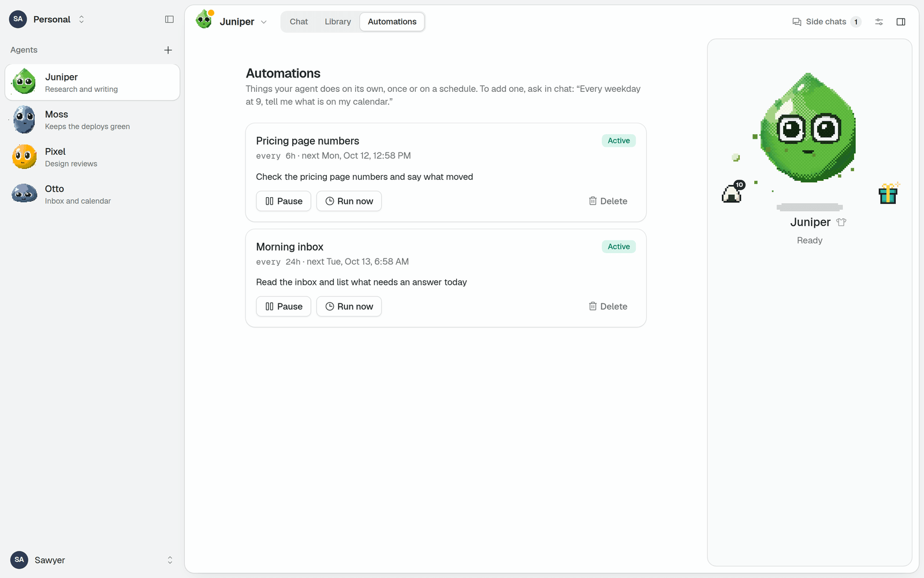Click the Pricing page numbers title
The height and width of the screenshot is (578, 924).
[x=307, y=141]
